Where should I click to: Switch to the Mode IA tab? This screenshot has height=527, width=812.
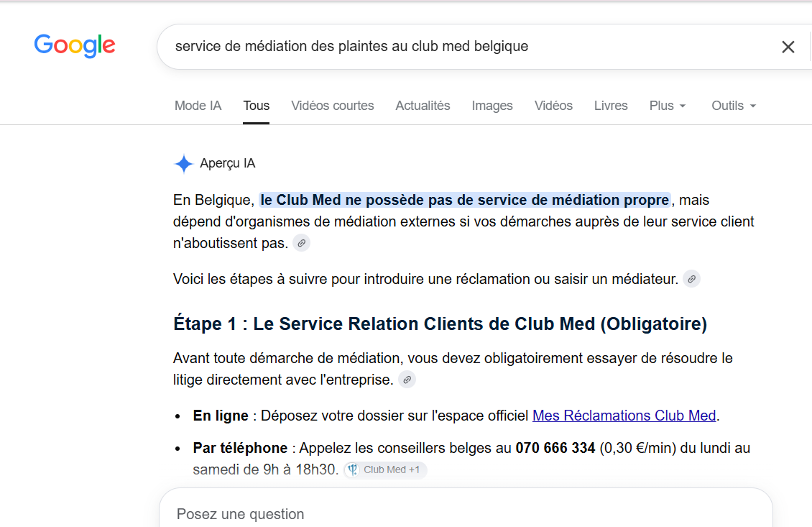point(198,106)
